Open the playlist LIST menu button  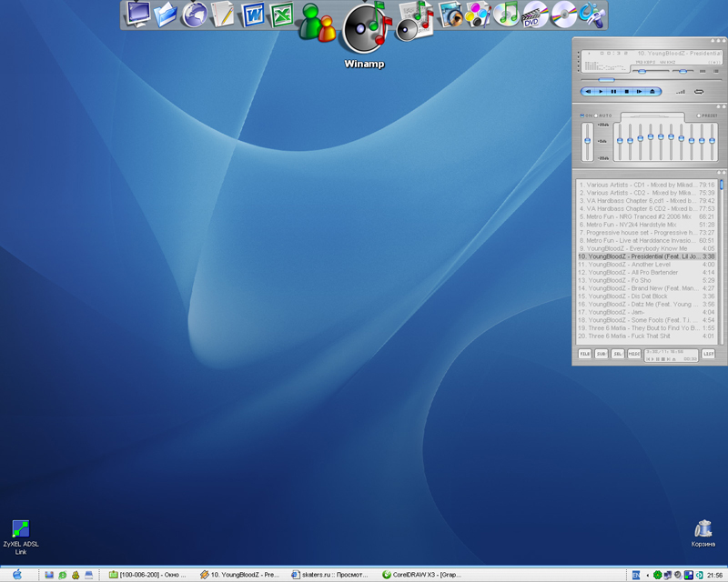click(x=708, y=354)
